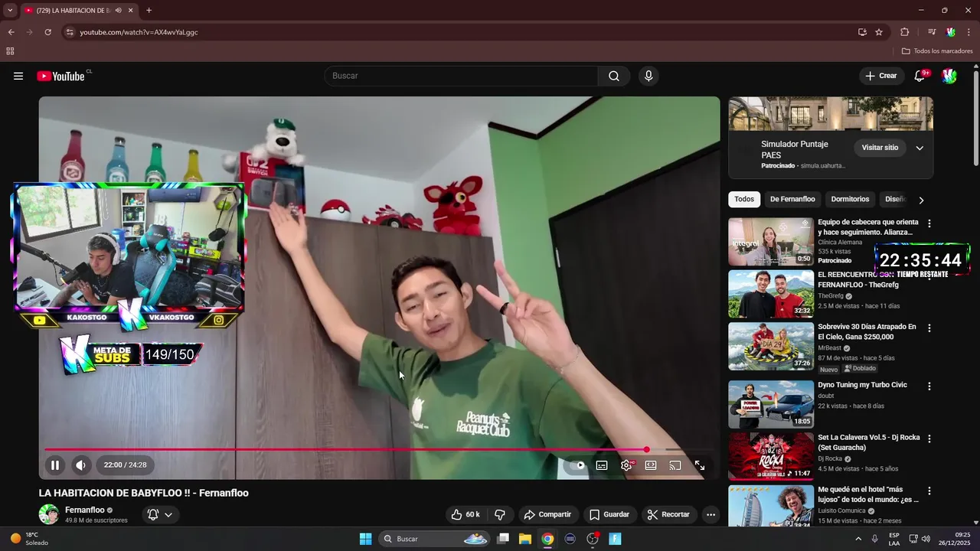Open the YouTube guide hamburger menu
This screenshot has width=980, height=551.
coord(18,76)
